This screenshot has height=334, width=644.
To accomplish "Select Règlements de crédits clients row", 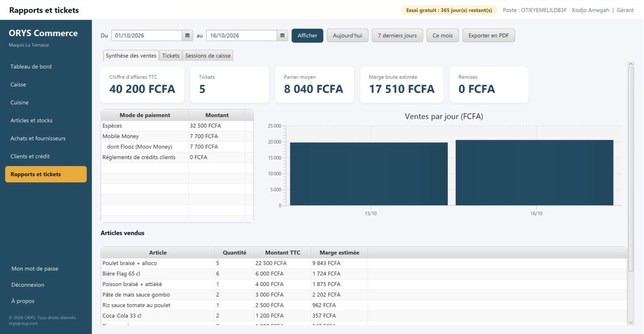I will (x=177, y=157).
